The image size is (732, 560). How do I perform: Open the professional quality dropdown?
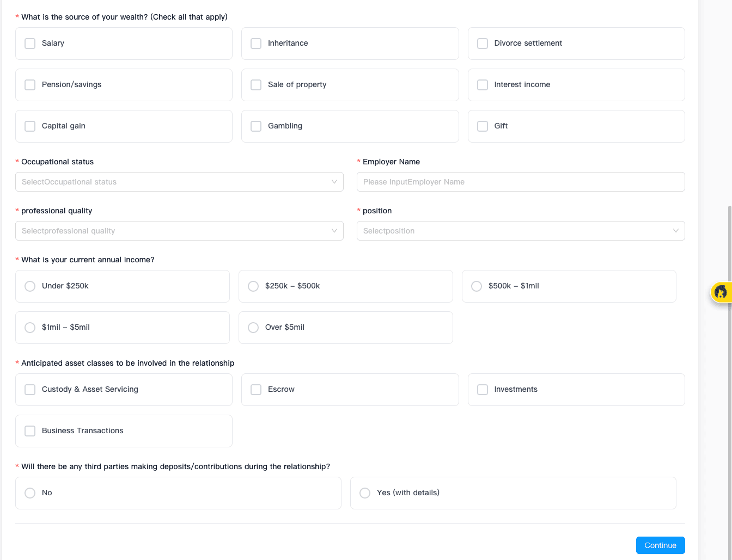click(179, 231)
